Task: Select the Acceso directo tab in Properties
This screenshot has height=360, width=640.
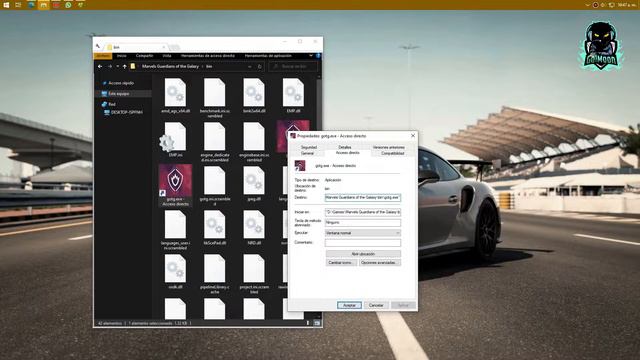Action: [348, 153]
